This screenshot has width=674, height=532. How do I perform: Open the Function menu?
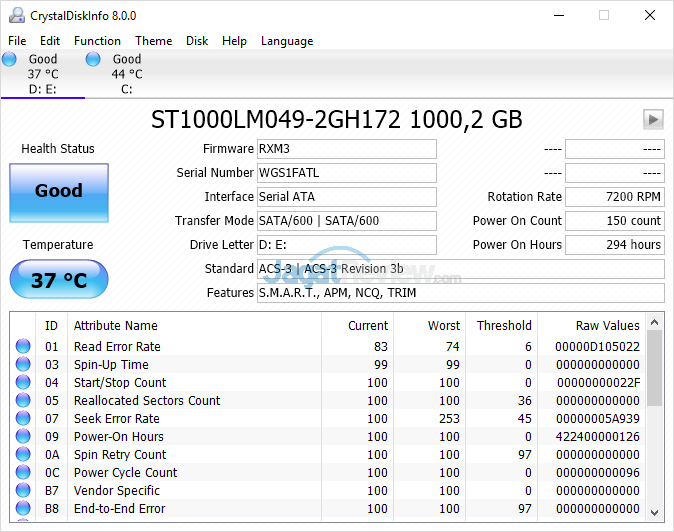tap(97, 41)
